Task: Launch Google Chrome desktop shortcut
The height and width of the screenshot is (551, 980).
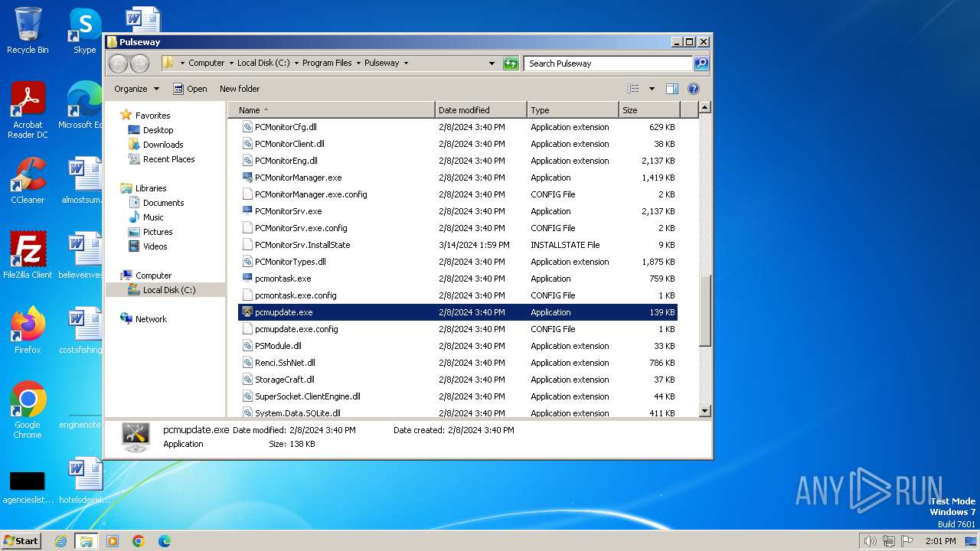Action: pyautogui.click(x=28, y=410)
